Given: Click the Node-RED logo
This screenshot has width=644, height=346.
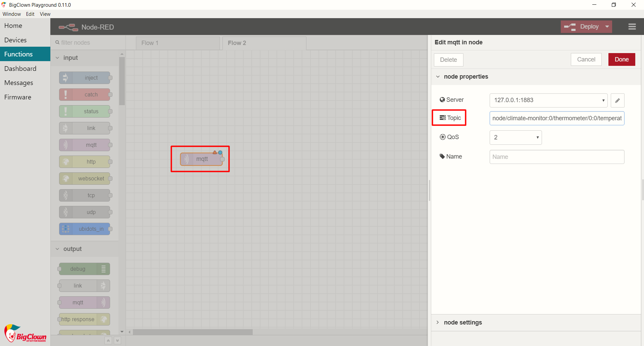Looking at the screenshot, I should [x=68, y=27].
